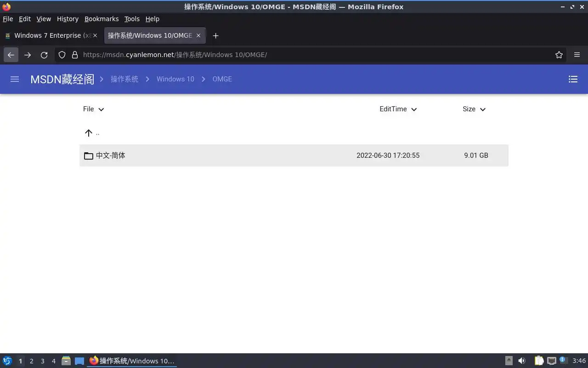Go forward with the browser forward arrow

[28, 55]
